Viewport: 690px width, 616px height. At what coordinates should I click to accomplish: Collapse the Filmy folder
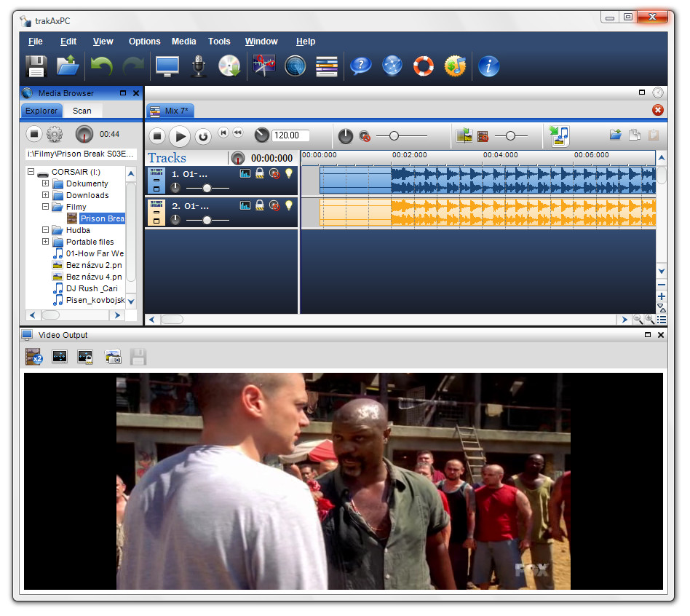pyautogui.click(x=45, y=207)
